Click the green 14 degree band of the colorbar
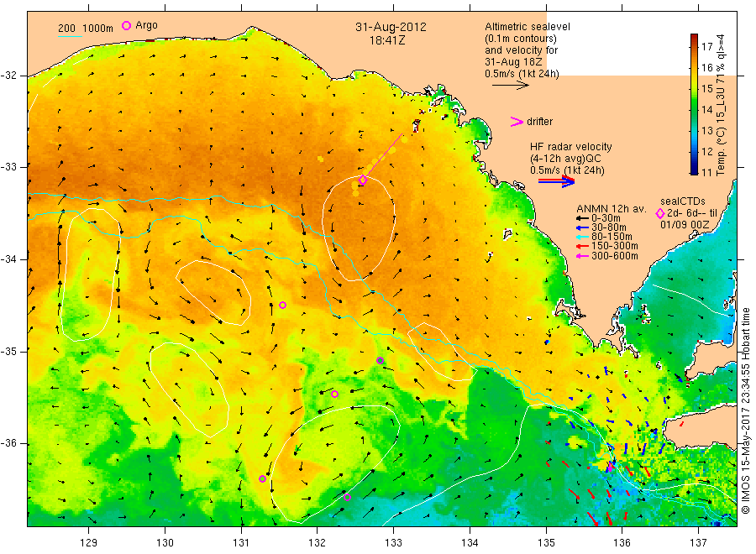Viewport: 756px width, 554px height. (x=694, y=110)
